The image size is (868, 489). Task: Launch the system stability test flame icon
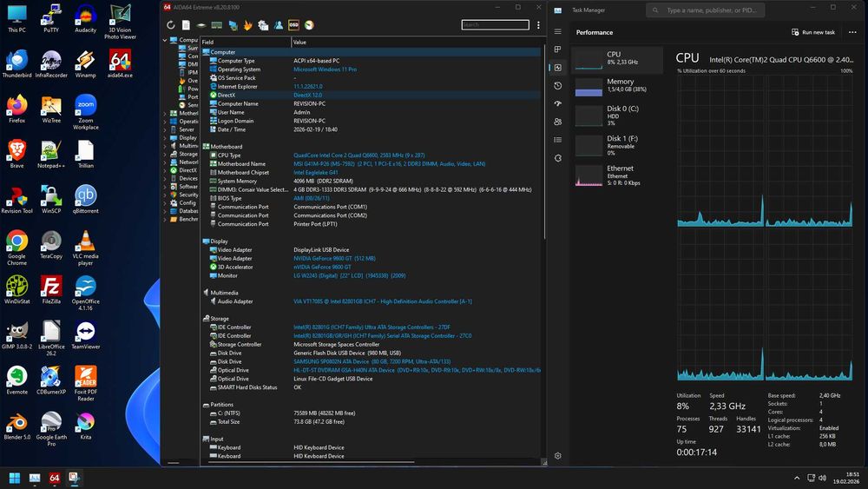(248, 25)
